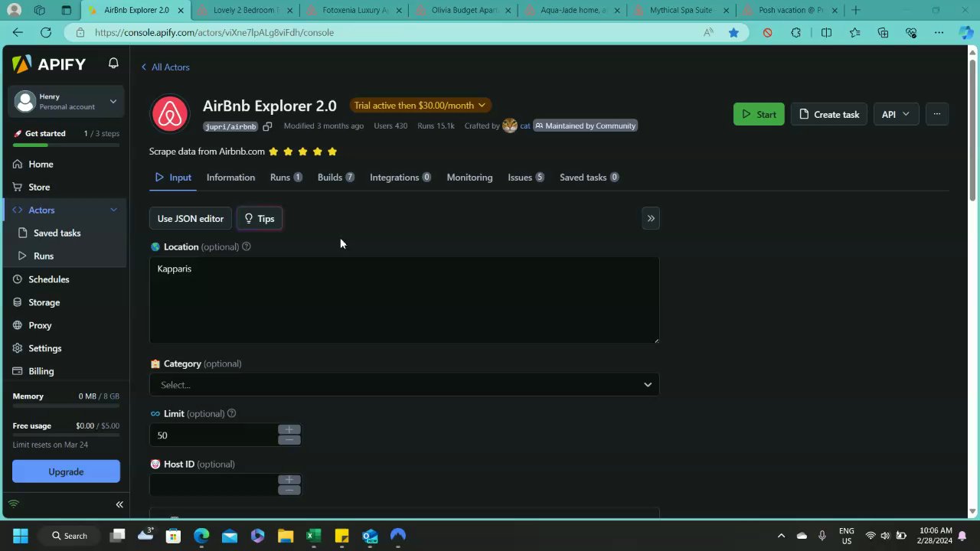Switch to the Input tab
Screen dimensions: 980x551
click(x=173, y=177)
